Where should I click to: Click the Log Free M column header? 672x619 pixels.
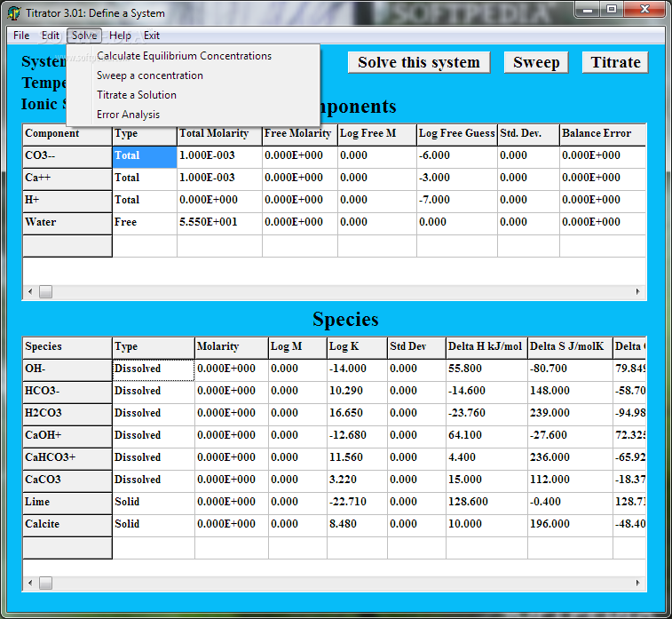tap(377, 135)
